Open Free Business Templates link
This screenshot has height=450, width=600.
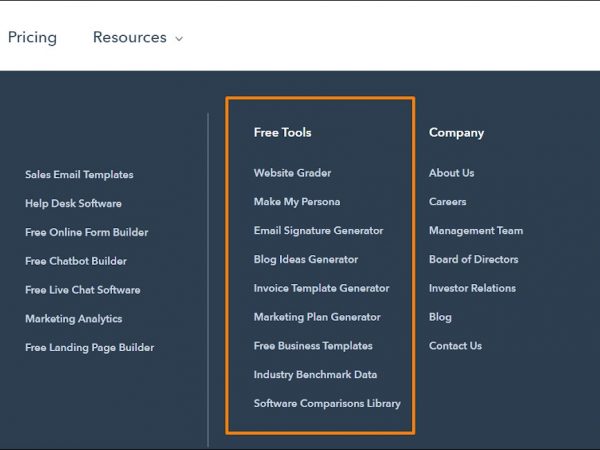pyautogui.click(x=313, y=346)
